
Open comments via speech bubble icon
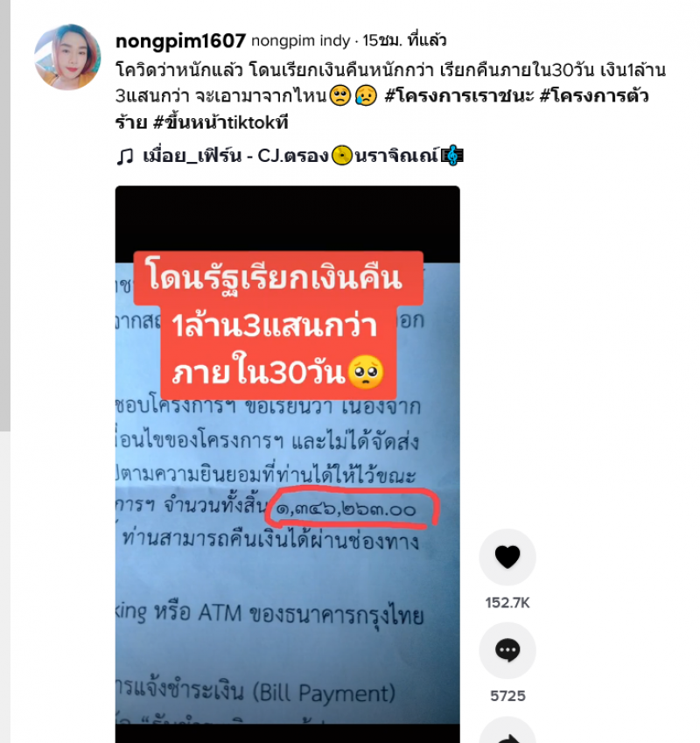click(507, 650)
